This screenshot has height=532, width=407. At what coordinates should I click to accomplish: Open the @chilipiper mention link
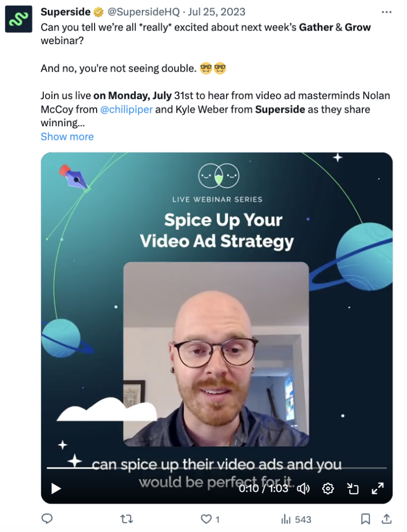(126, 110)
